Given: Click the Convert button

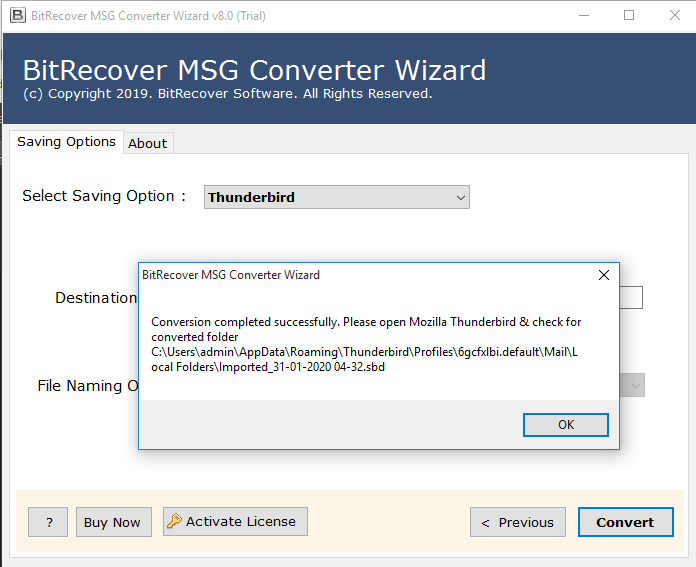Looking at the screenshot, I should [x=625, y=522].
